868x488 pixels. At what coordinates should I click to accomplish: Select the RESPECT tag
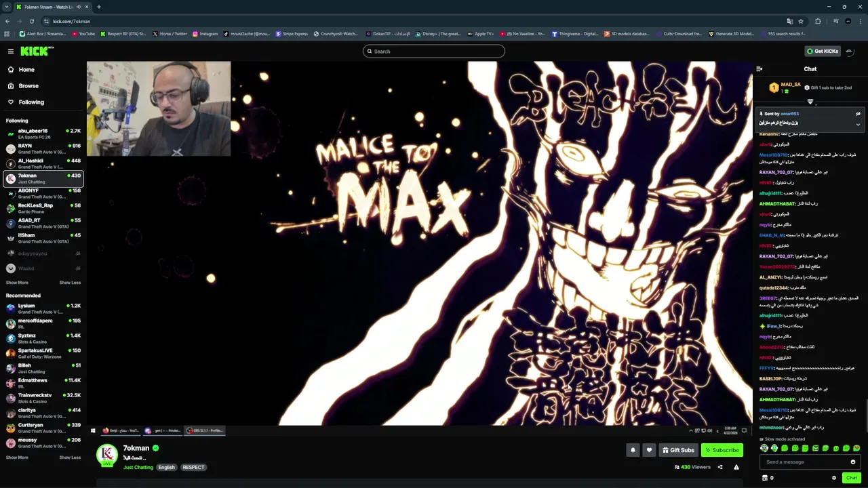[x=193, y=468]
